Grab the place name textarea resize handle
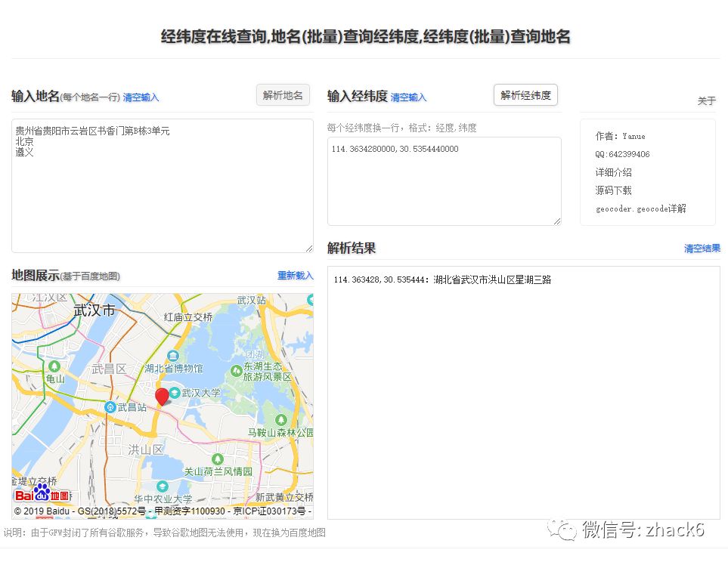This screenshot has height=562, width=728. tap(309, 249)
